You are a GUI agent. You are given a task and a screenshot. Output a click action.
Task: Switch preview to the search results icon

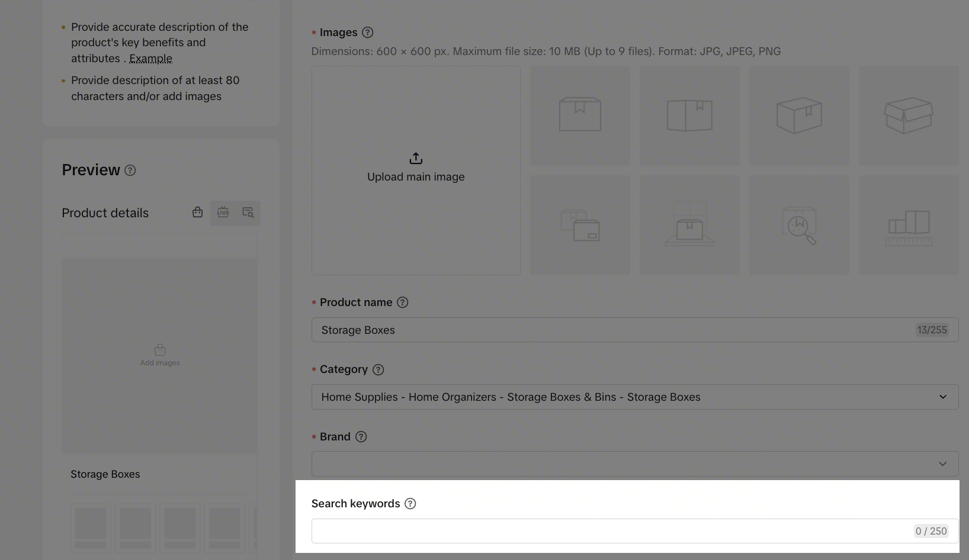[248, 213]
